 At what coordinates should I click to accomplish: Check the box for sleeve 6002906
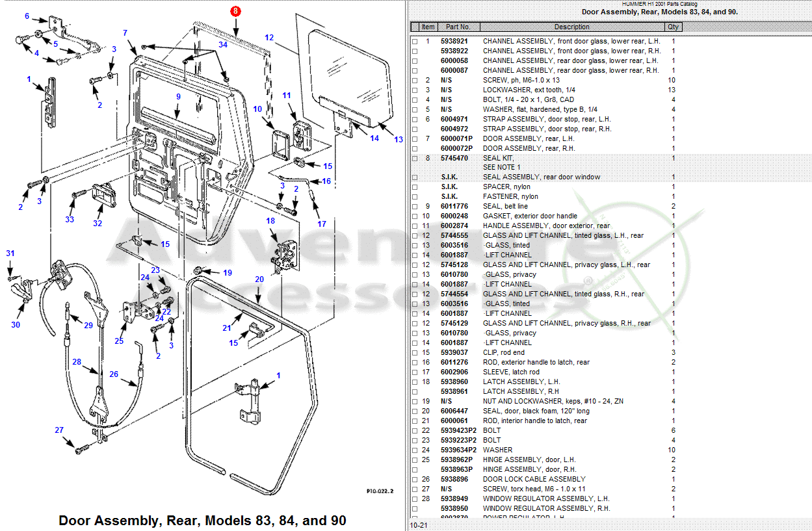414,372
